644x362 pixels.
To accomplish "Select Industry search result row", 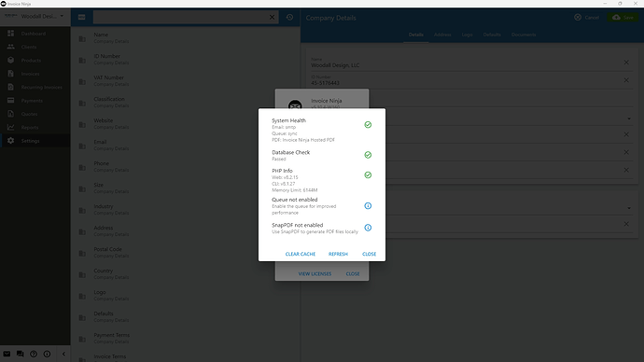I will [x=186, y=209].
